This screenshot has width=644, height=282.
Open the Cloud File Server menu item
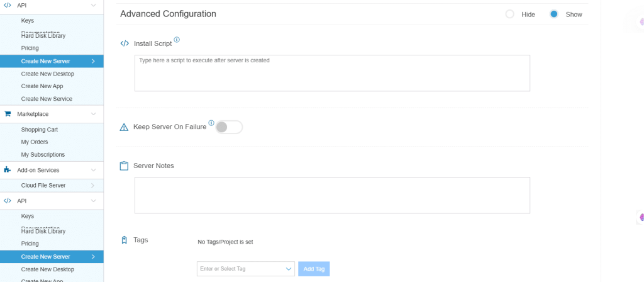tap(43, 186)
